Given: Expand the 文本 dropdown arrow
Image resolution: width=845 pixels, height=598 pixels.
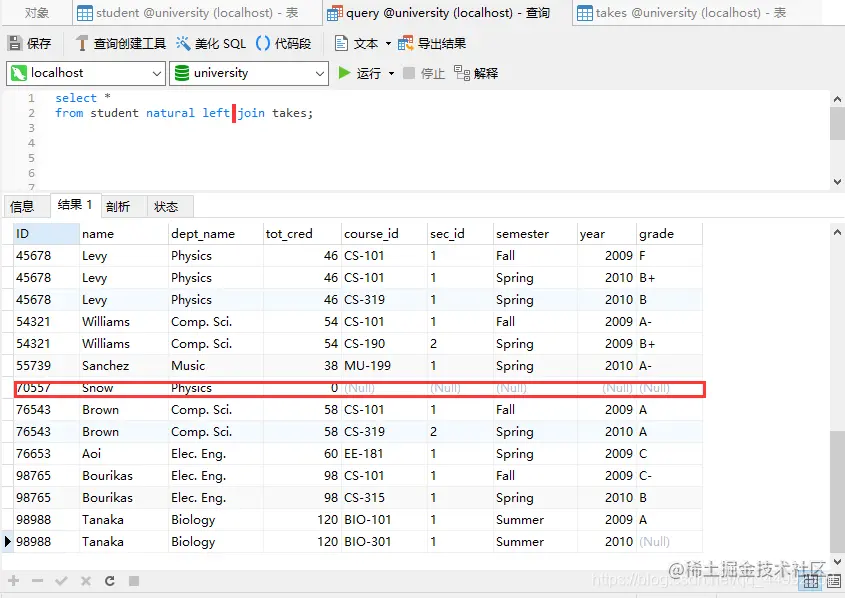Looking at the screenshot, I should coord(388,44).
